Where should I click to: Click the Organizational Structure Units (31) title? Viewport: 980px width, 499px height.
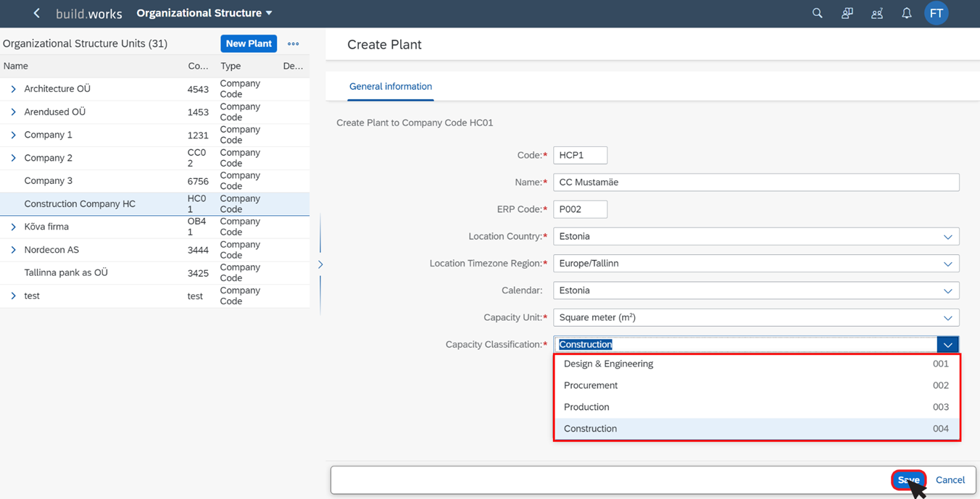click(x=85, y=43)
